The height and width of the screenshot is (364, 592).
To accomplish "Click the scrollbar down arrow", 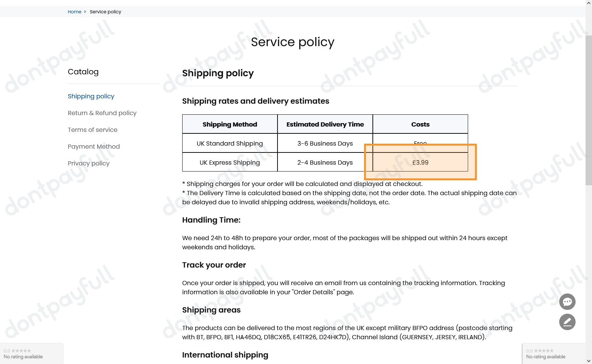I will (589, 361).
